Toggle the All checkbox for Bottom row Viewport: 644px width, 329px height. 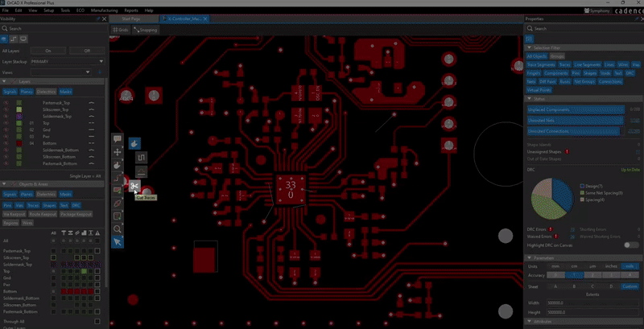[53, 291]
